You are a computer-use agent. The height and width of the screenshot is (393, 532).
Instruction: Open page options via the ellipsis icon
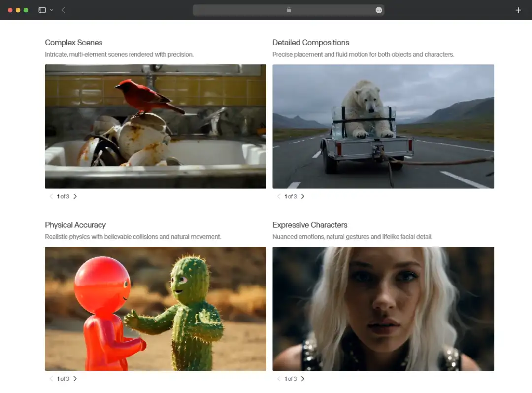[x=378, y=10]
